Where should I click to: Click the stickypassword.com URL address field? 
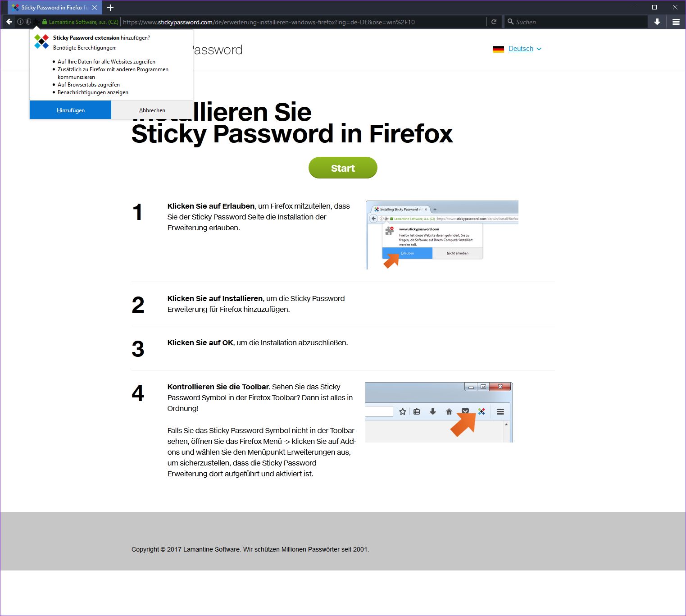click(x=303, y=22)
